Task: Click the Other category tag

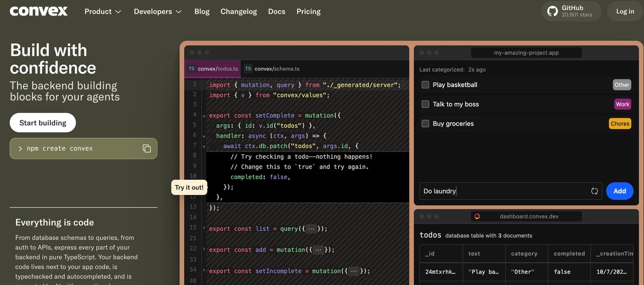Action: (x=622, y=85)
